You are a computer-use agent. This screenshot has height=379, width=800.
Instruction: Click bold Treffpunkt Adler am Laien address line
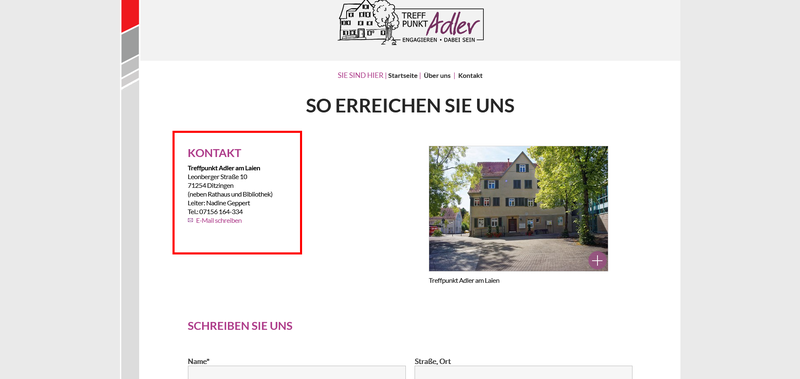coord(224,168)
